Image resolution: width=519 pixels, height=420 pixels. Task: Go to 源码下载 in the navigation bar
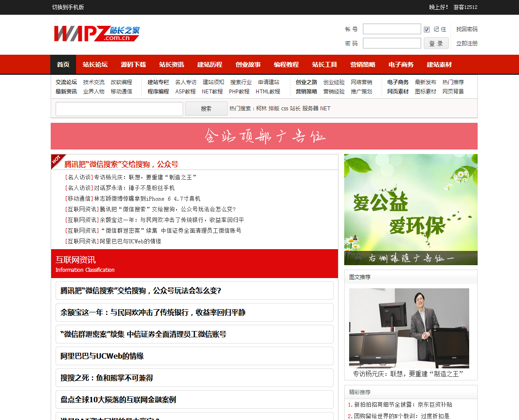133,65
